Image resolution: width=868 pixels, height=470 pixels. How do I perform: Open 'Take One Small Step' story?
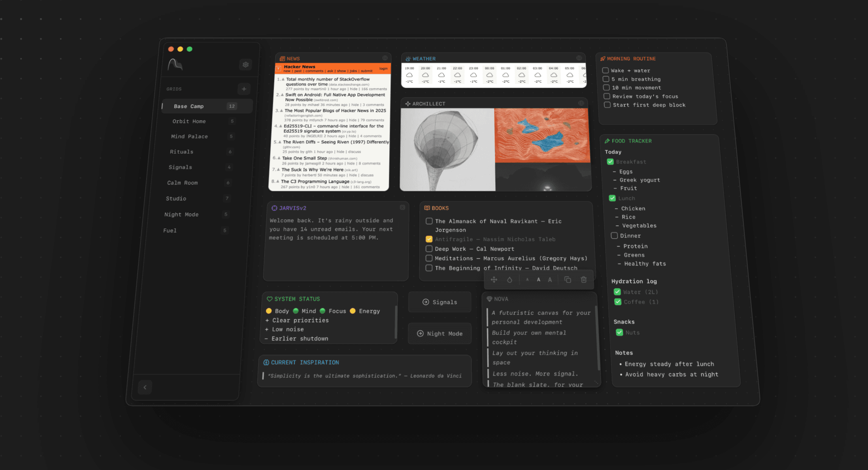(305, 158)
